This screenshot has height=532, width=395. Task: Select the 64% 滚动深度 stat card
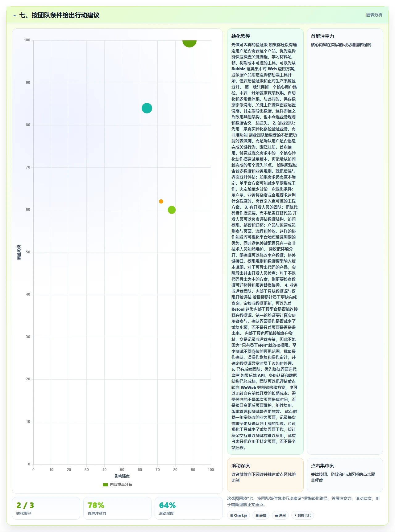tap(189, 508)
